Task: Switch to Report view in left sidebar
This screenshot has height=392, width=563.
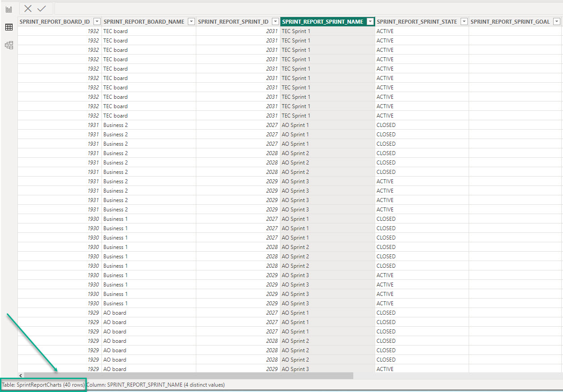Action: (8, 9)
